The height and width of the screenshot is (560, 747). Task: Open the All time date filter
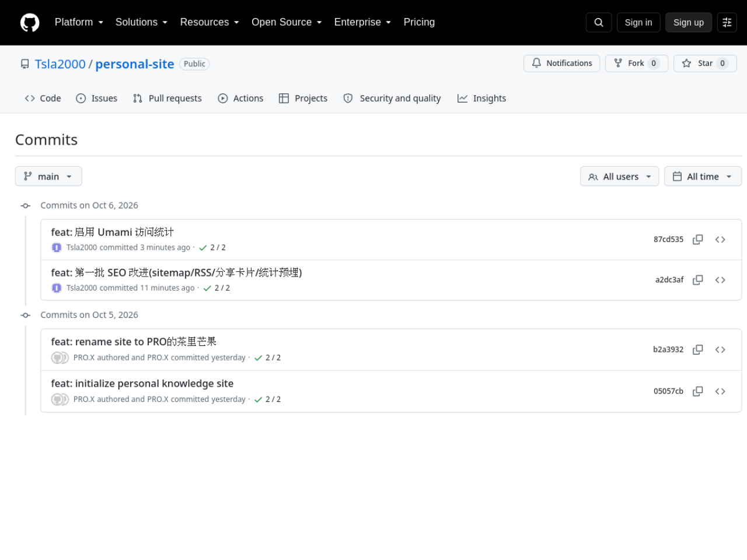[703, 176]
